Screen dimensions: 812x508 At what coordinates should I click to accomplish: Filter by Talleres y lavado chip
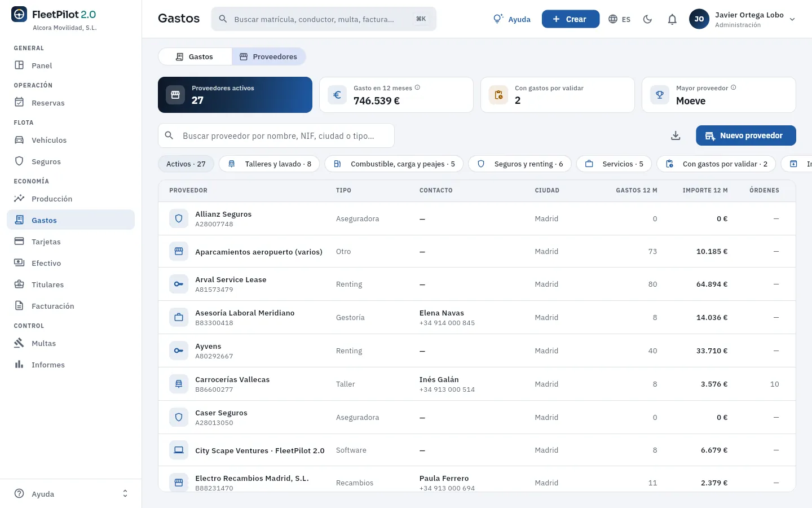click(x=270, y=164)
